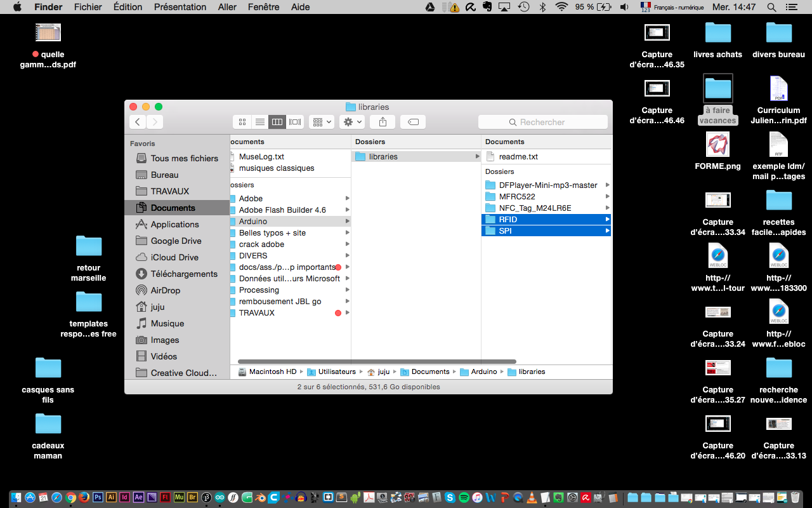Expand the DFPlayer-Mini-mp3-master folder arrow
Image resolution: width=812 pixels, height=508 pixels.
click(x=607, y=185)
